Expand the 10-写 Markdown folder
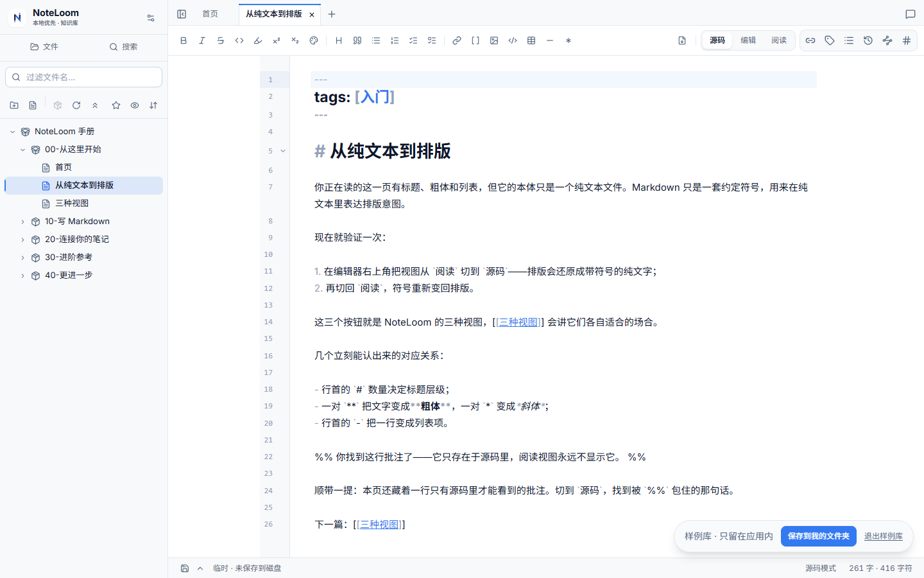 [x=22, y=222]
